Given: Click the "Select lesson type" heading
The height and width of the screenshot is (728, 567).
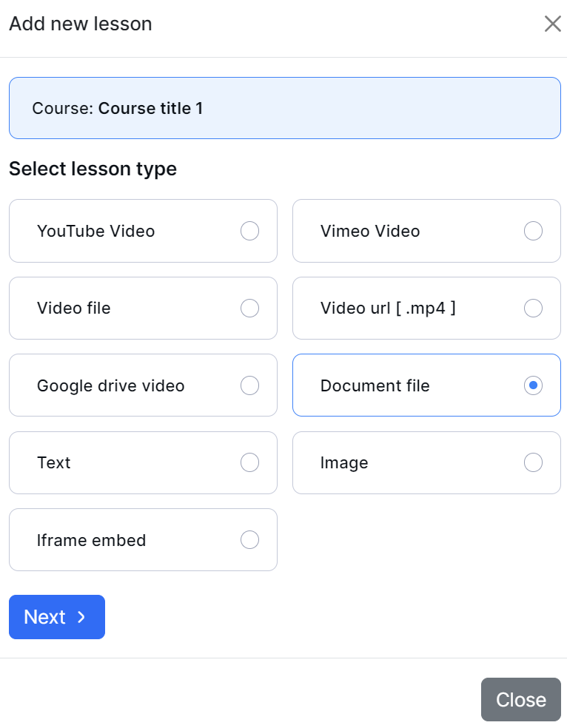Looking at the screenshot, I should tap(93, 169).
